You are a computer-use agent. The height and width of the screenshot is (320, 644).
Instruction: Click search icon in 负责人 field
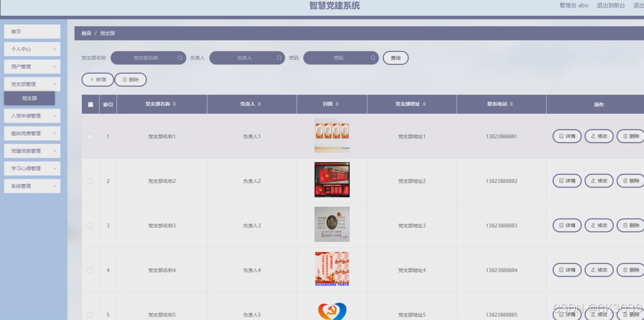[x=279, y=58]
